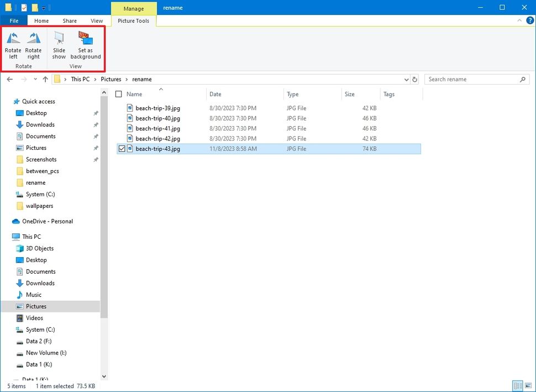This screenshot has width=536, height=392.
Task: Click Set as background
Action: (85, 46)
